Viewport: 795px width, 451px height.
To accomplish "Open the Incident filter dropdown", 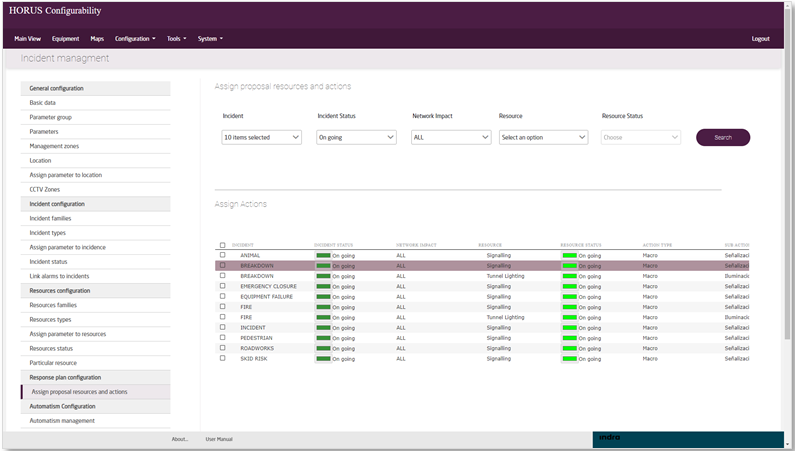I will (262, 137).
